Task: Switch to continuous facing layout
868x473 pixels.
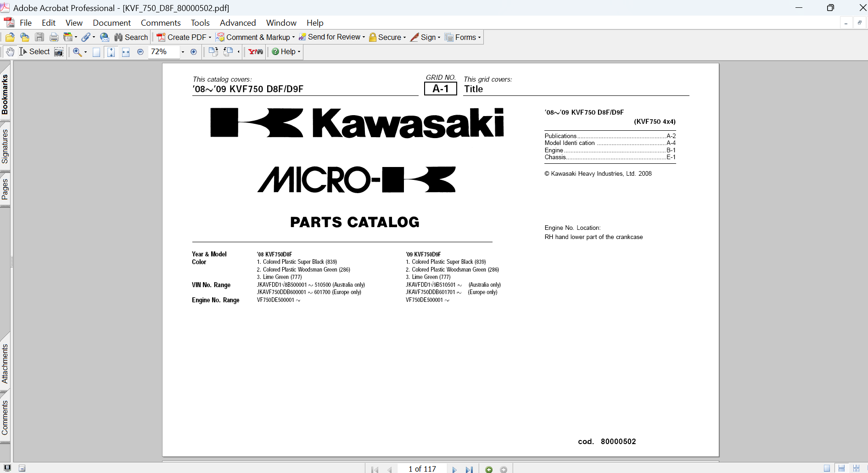Action: 856,468
